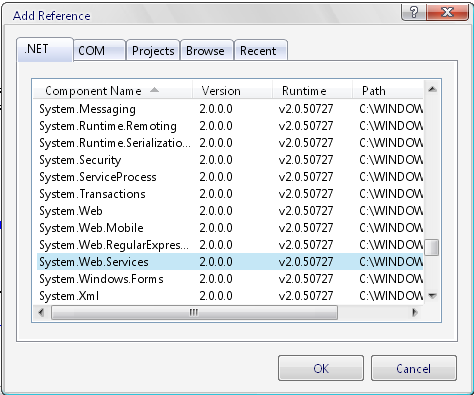Sort by Path column header

(x=388, y=90)
